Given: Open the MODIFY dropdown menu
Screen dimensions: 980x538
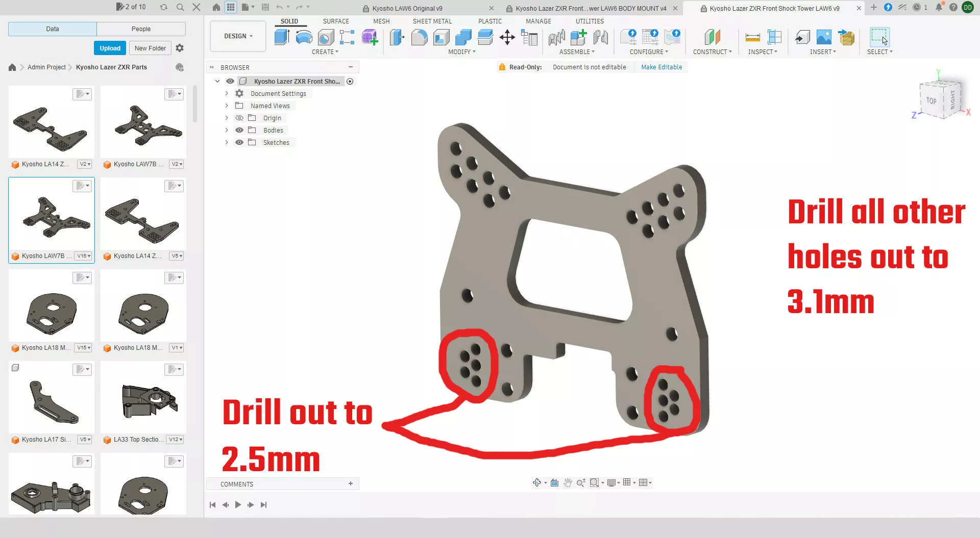Looking at the screenshot, I should (x=461, y=52).
